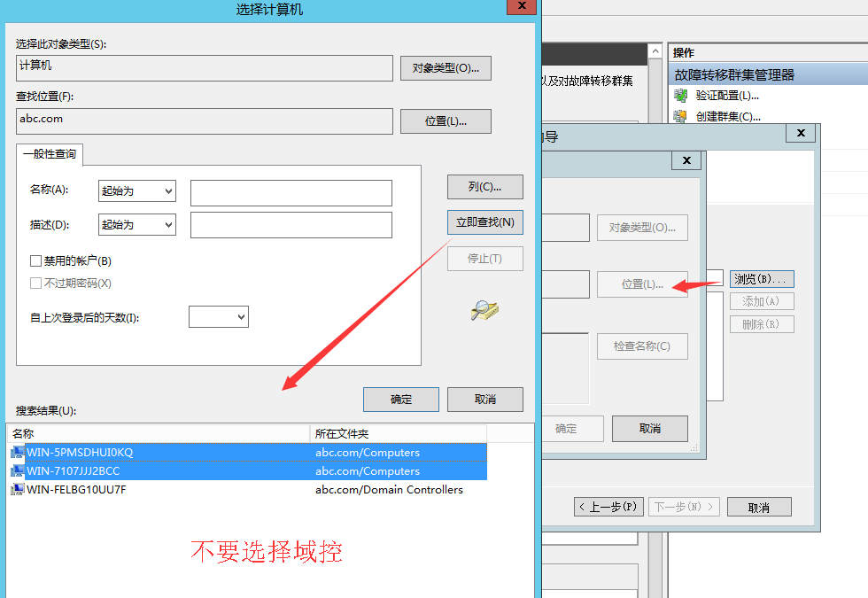The width and height of the screenshot is (868, 598).
Task: Click the 选择此对象类型 计算机 field
Action: [x=205, y=68]
